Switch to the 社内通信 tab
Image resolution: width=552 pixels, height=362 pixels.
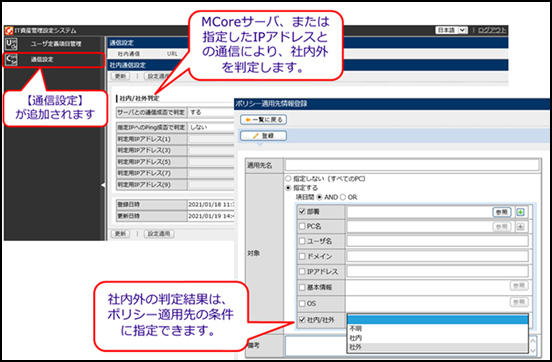129,54
